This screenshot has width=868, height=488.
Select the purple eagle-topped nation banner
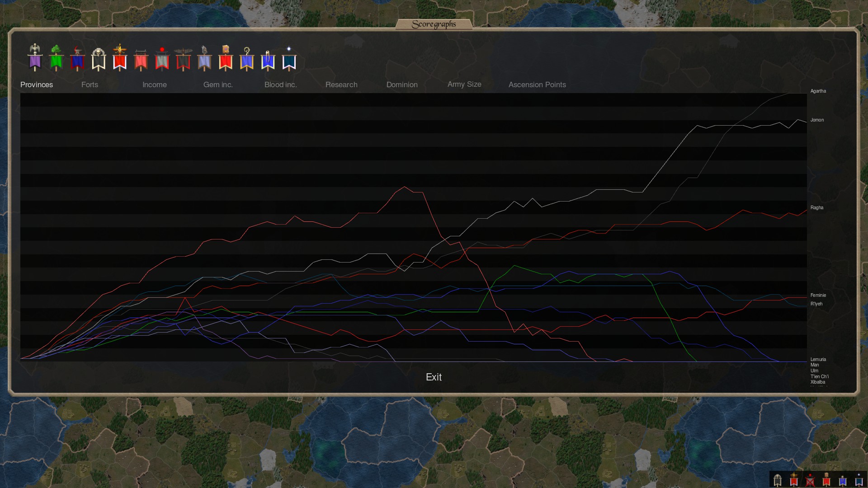click(35, 57)
